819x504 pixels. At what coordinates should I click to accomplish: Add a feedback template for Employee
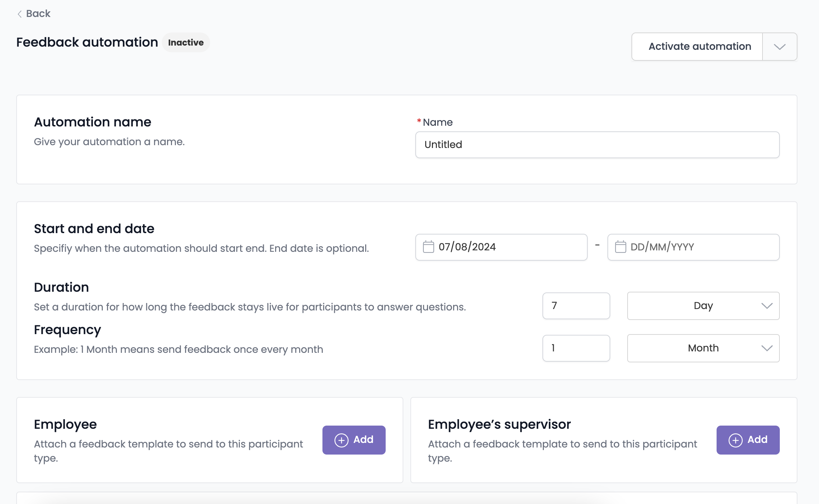(354, 440)
